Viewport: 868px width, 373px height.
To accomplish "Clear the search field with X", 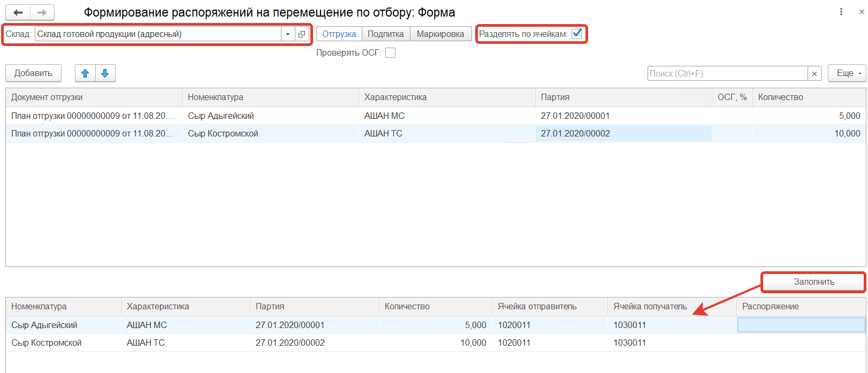I will [814, 74].
